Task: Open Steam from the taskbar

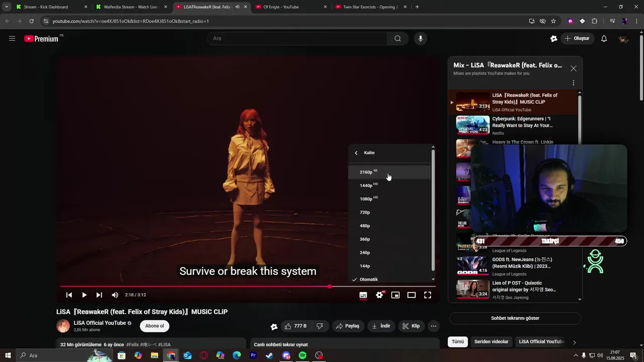Action: [269, 355]
